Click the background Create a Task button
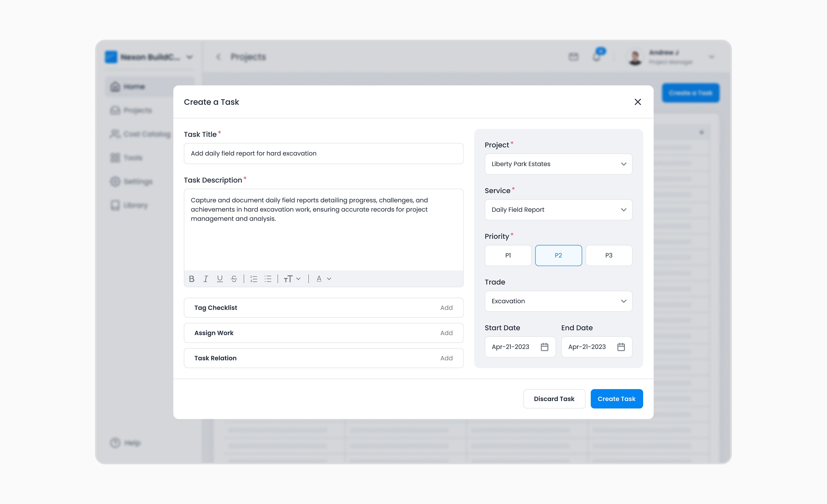The height and width of the screenshot is (504, 827). pyautogui.click(x=691, y=93)
